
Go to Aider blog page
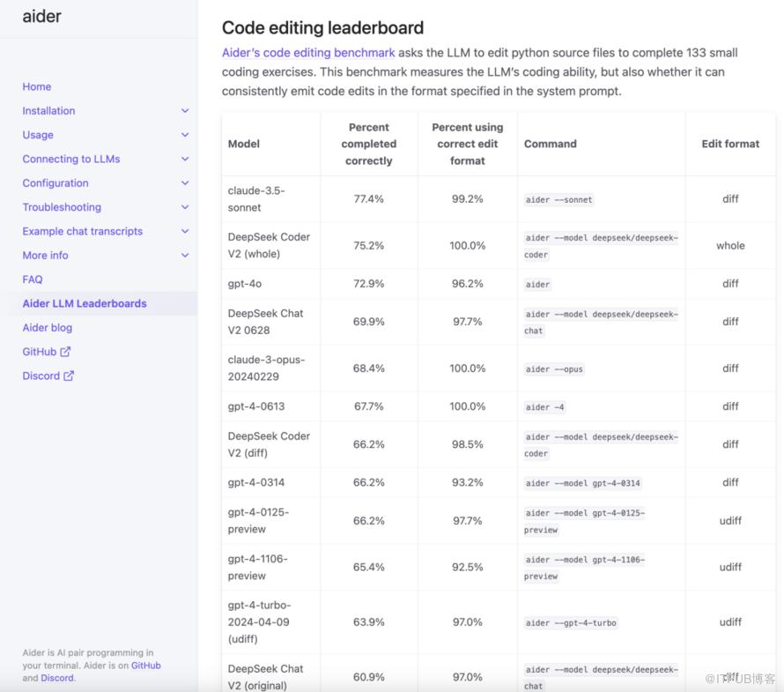click(x=48, y=328)
